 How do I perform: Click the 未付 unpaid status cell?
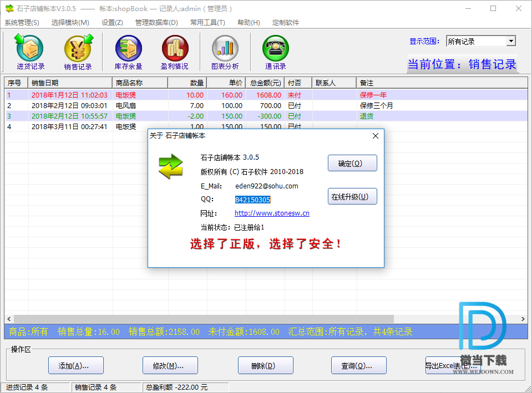coord(294,95)
